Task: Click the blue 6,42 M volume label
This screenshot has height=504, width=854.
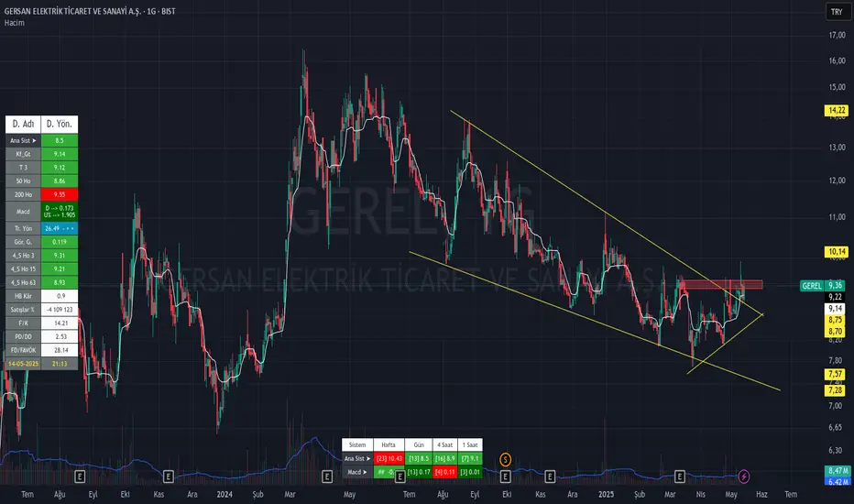Action: pos(838,482)
